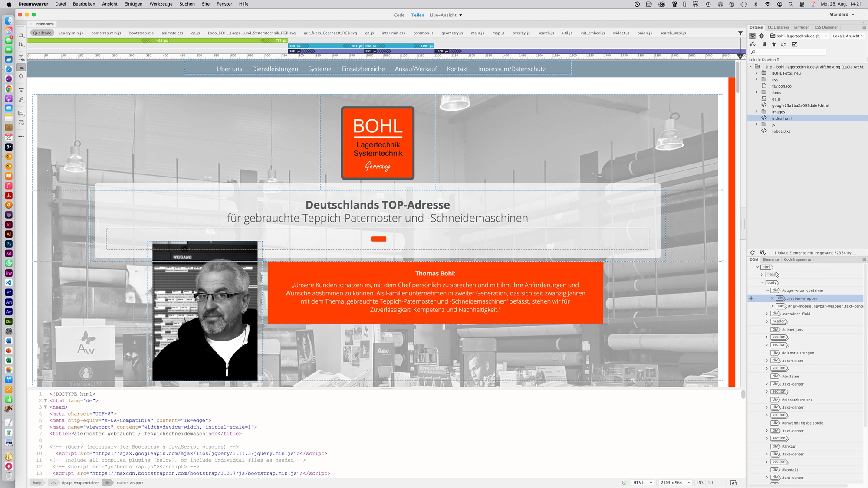Switch to Code view
This screenshot has height=488, width=868.
pyautogui.click(x=398, y=15)
